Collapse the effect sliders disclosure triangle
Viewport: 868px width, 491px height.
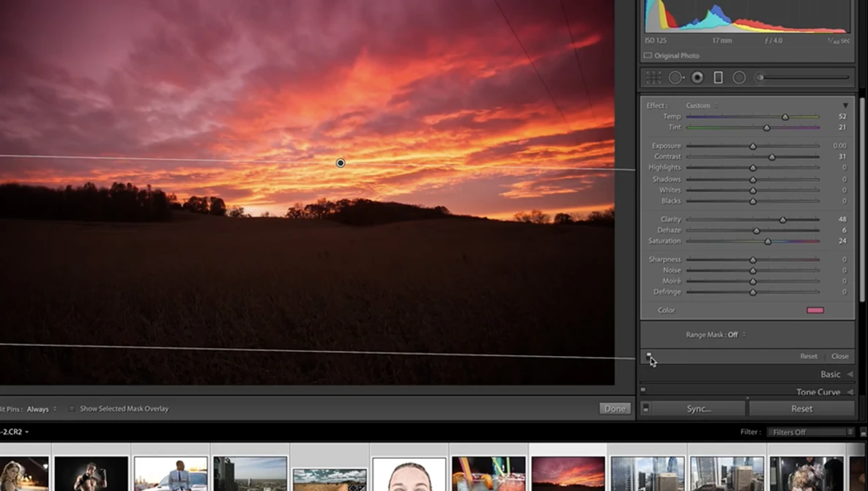(x=845, y=106)
